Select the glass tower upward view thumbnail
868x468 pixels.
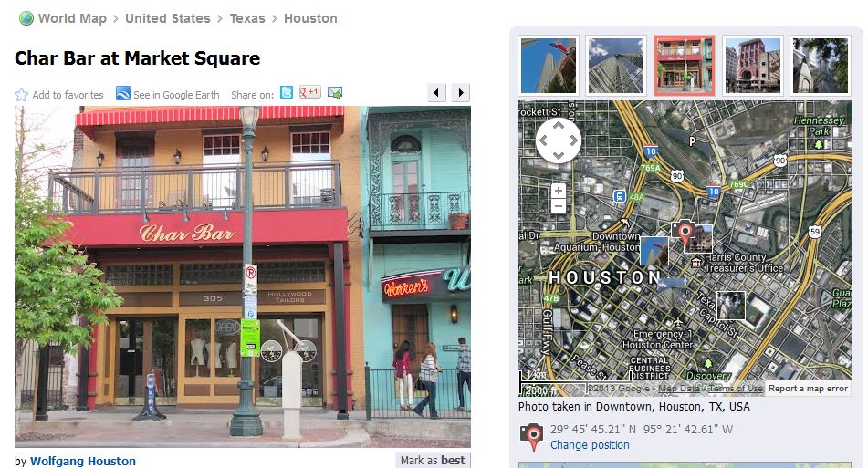click(616, 66)
